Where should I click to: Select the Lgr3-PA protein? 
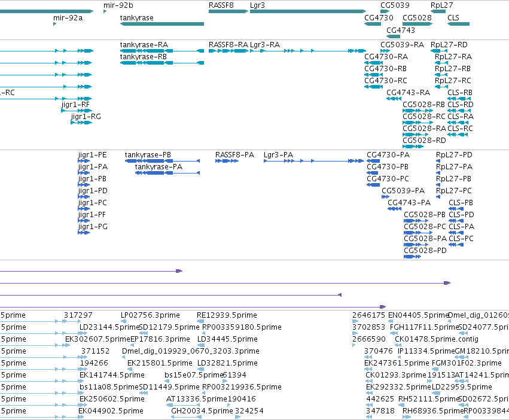tap(313, 161)
